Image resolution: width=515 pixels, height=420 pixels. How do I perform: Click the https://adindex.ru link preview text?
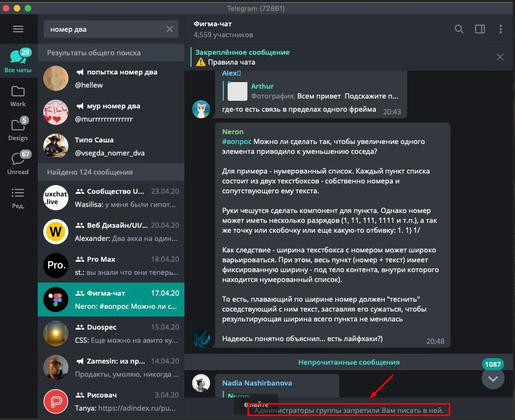(x=137, y=408)
